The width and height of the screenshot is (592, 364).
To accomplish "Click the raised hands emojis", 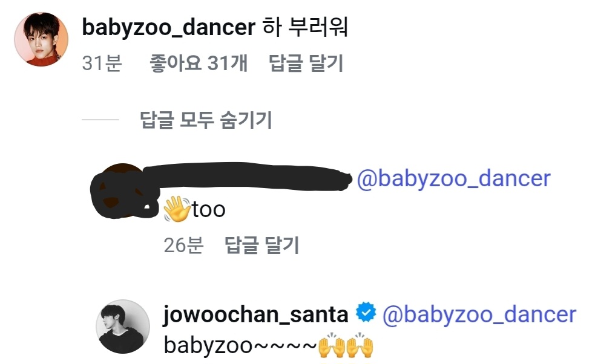I will pyautogui.click(x=346, y=346).
